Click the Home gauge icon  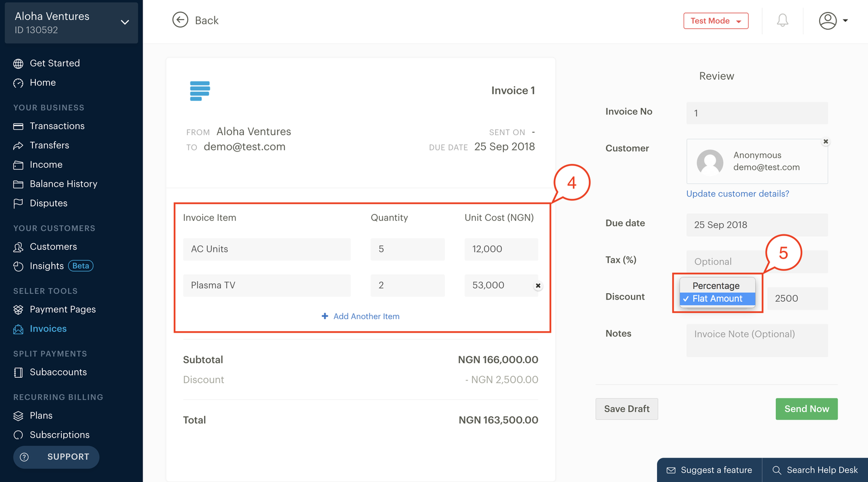pyautogui.click(x=18, y=83)
